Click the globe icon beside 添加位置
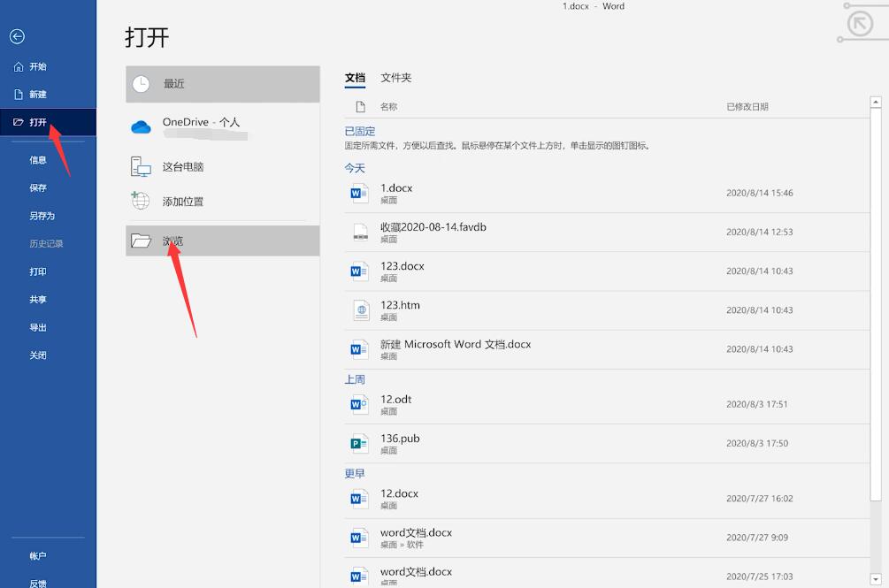 (x=140, y=200)
